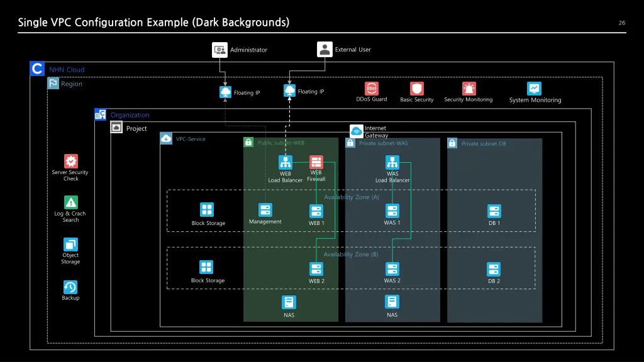Click the Private subnet-WAS lock icon
644x362 pixels.
click(x=350, y=143)
